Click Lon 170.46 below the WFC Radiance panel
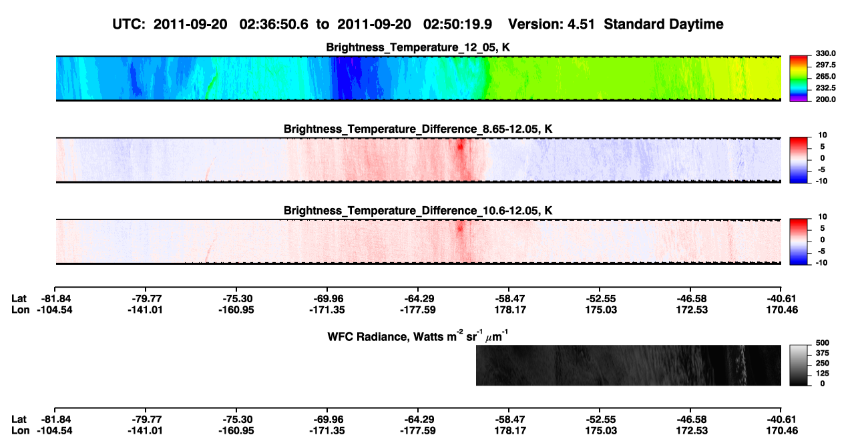 tap(781, 430)
